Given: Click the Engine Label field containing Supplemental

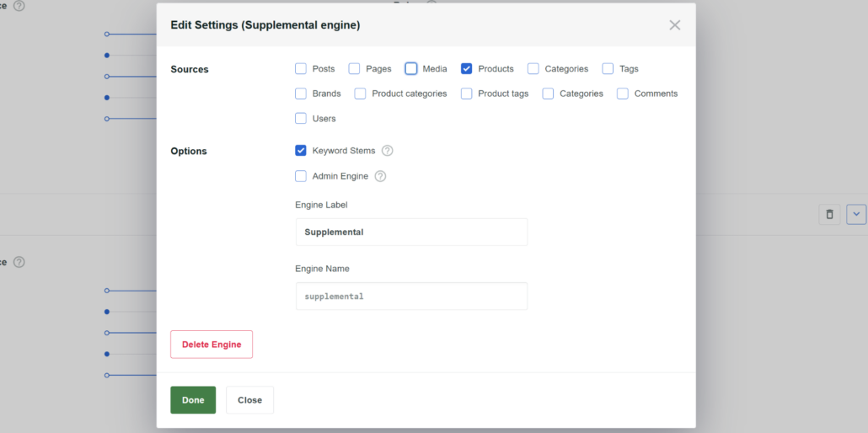Looking at the screenshot, I should click(412, 232).
